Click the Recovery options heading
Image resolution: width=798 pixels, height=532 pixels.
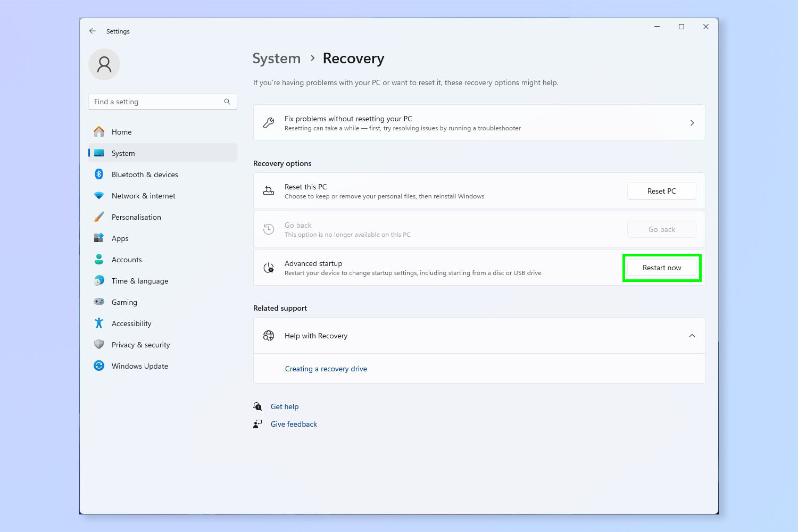tap(282, 163)
